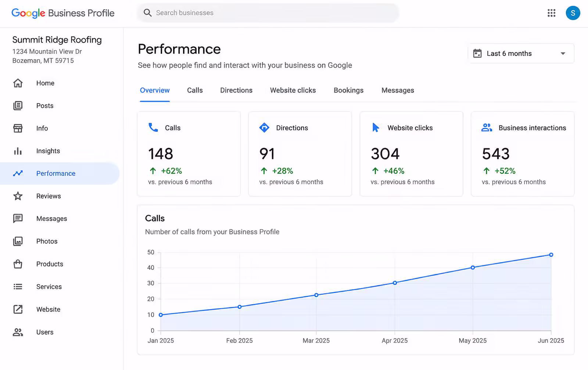Click the May 2025 chart data point
The width and height of the screenshot is (588, 370).
click(x=473, y=268)
